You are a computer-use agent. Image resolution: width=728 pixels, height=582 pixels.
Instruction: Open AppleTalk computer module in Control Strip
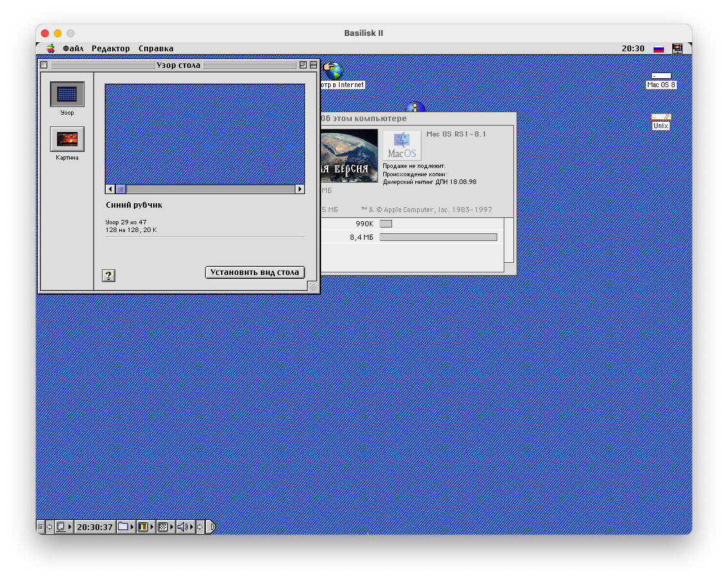pyautogui.click(x=63, y=527)
